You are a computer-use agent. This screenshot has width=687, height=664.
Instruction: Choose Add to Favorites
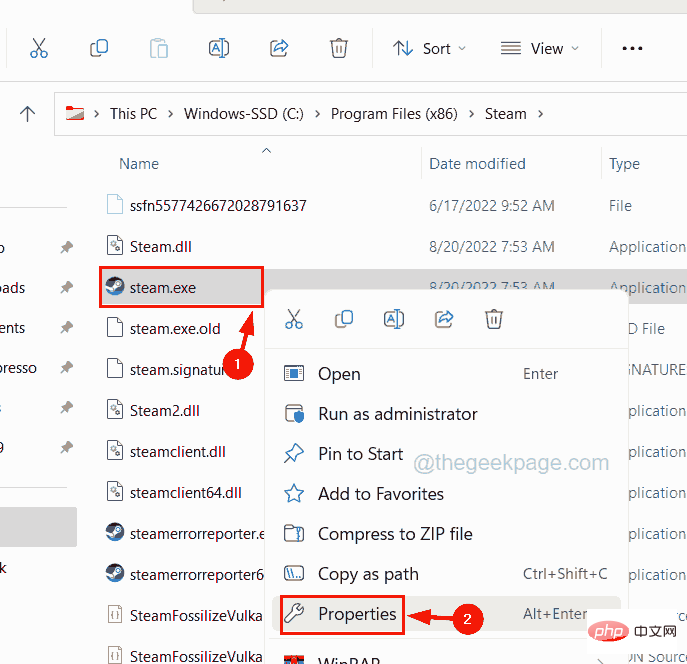click(x=446, y=494)
